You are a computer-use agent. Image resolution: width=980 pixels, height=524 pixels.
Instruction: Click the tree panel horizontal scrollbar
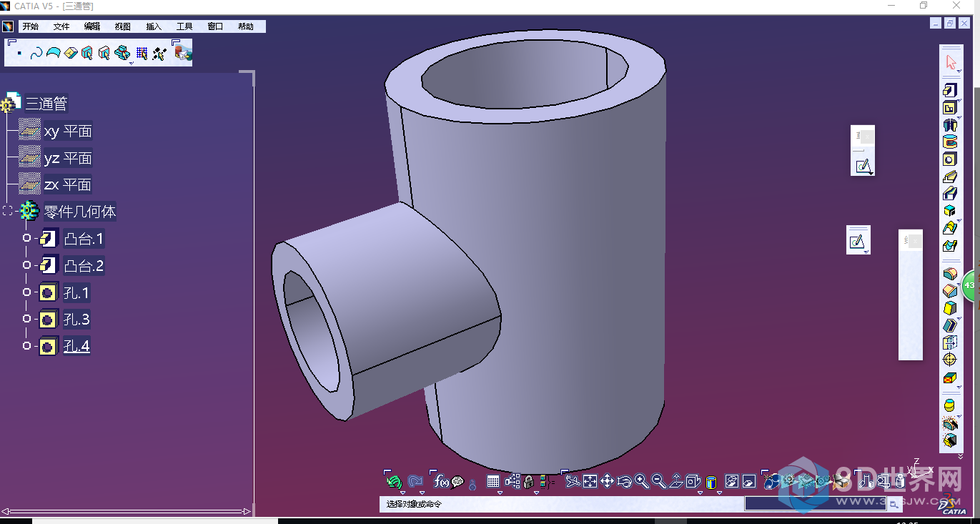pos(127,511)
